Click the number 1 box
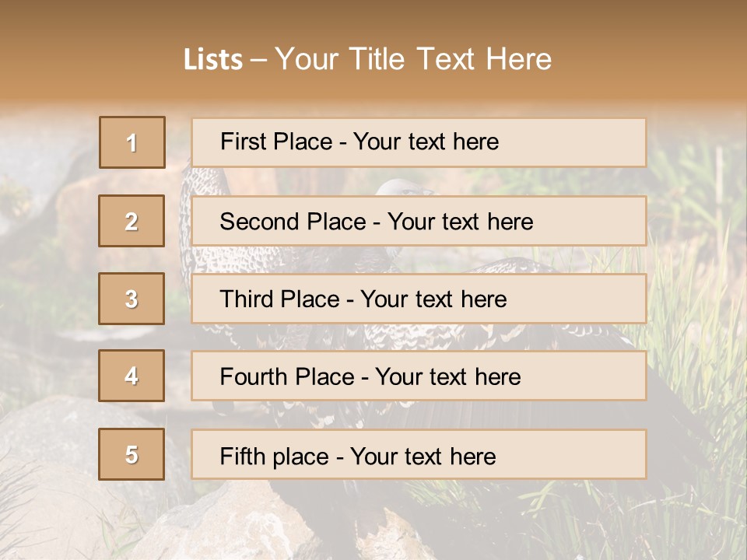 pos(132,142)
